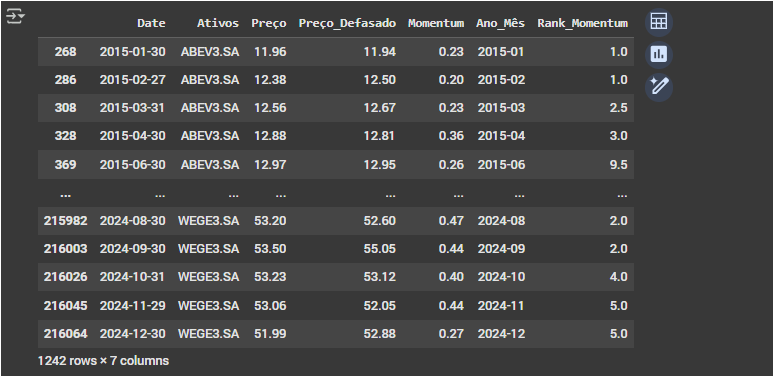The height and width of the screenshot is (377, 774).
Task: Click lagged price value 11.94
Action: point(380,52)
